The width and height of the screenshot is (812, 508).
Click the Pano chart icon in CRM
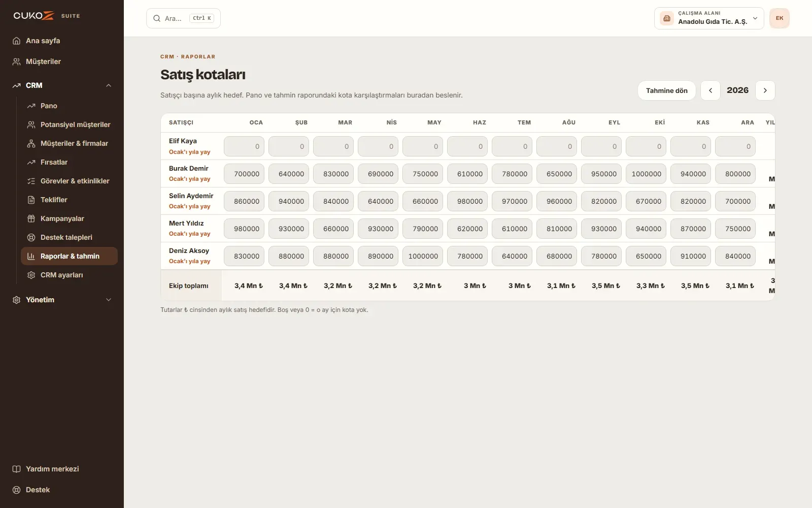click(x=31, y=106)
